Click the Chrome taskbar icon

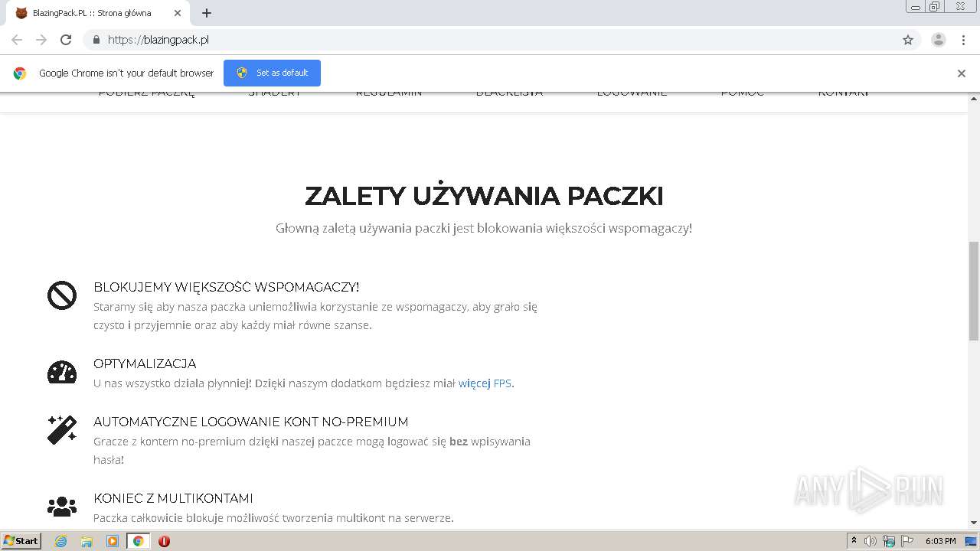pyautogui.click(x=138, y=541)
